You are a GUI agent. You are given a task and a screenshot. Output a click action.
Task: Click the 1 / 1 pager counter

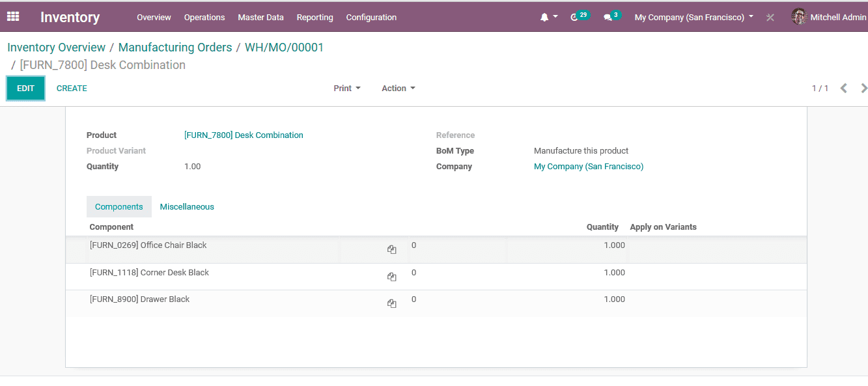pos(820,89)
